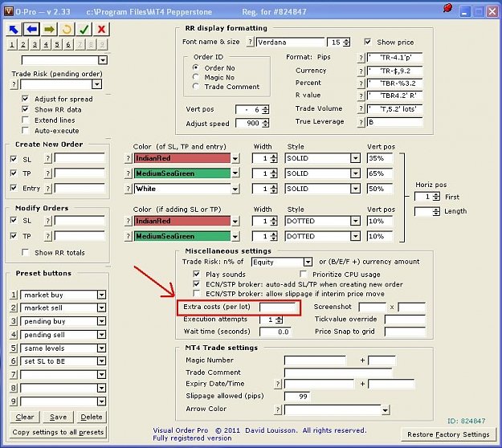
Task: Click the Clear preset button
Action: click(25, 417)
